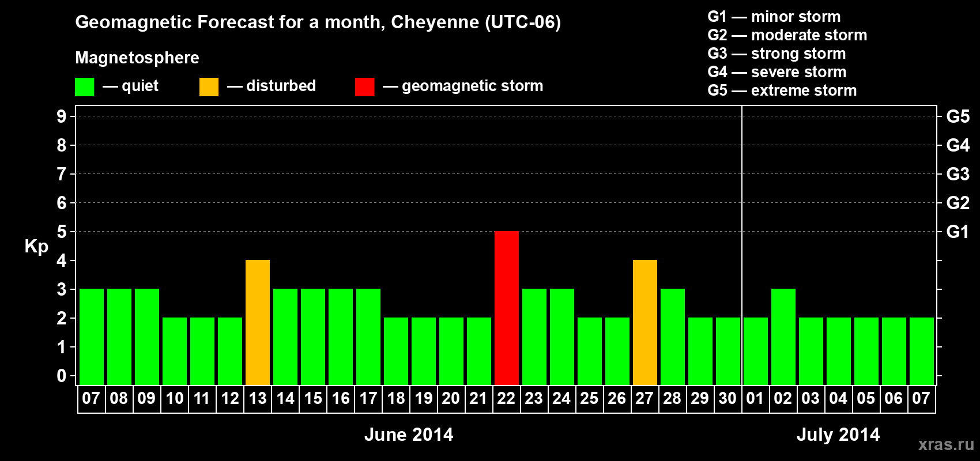Click the chart title Geomagnetic Forecast

coord(318,22)
